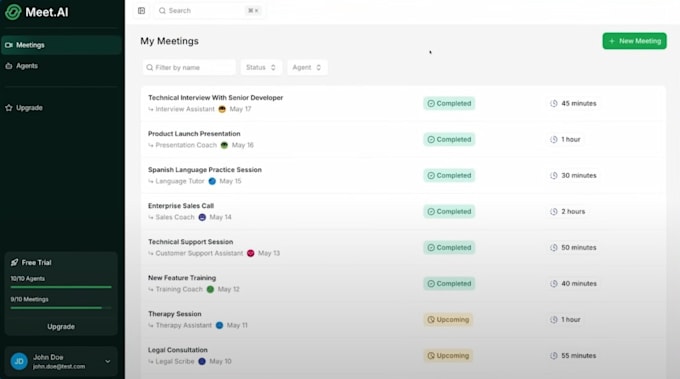The width and height of the screenshot is (680, 379).
Task: Click the Free Trial rocket icon
Action: (14, 262)
